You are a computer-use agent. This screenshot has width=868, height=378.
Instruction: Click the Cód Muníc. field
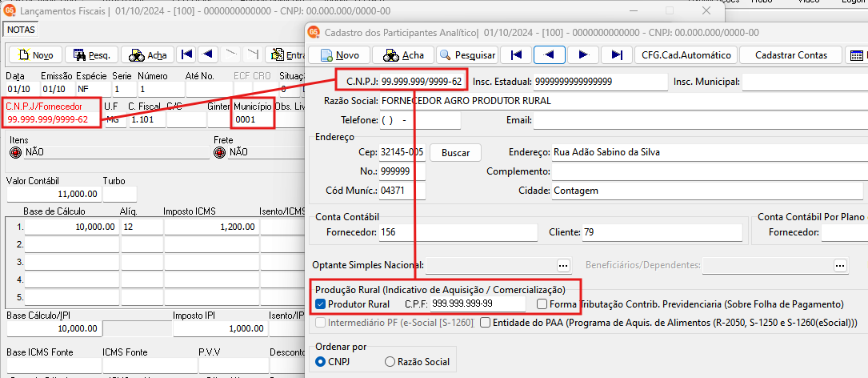pos(402,191)
